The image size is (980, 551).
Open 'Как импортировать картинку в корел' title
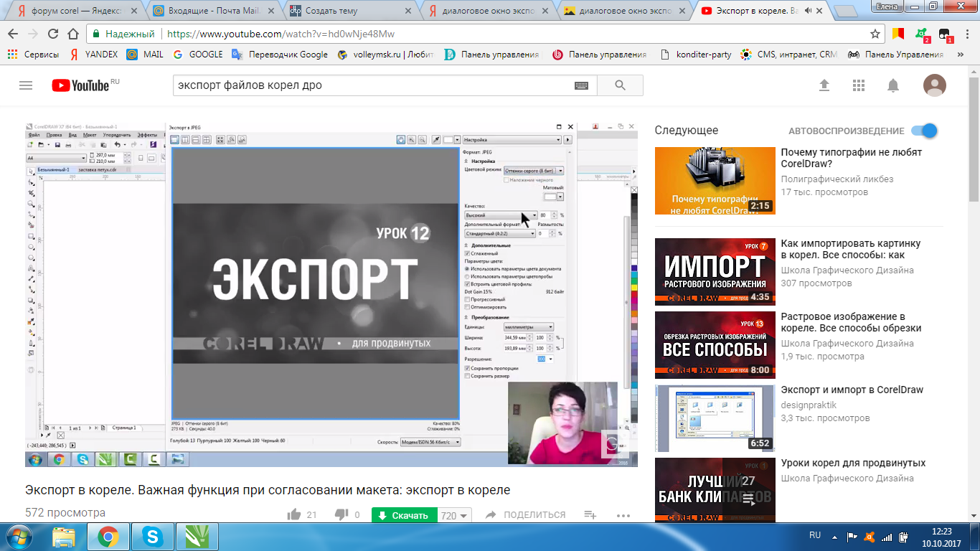click(851, 249)
